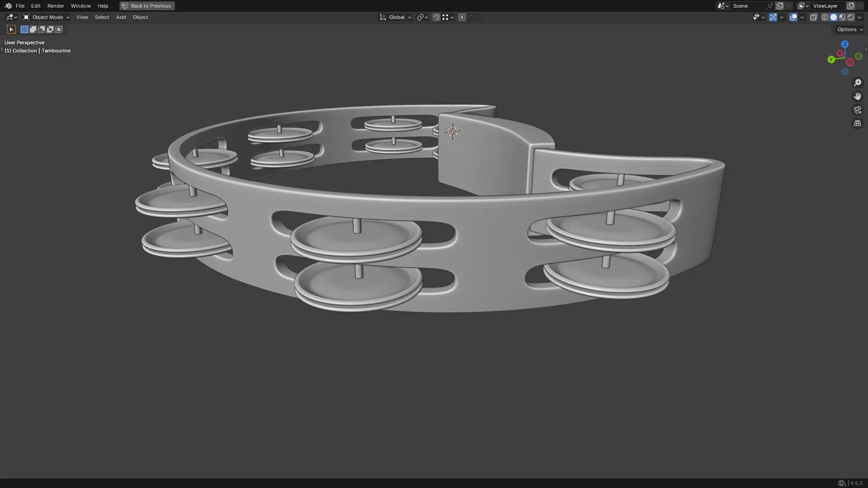This screenshot has width=868, height=488.
Task: Toggle camera view icon
Action: coord(857,110)
